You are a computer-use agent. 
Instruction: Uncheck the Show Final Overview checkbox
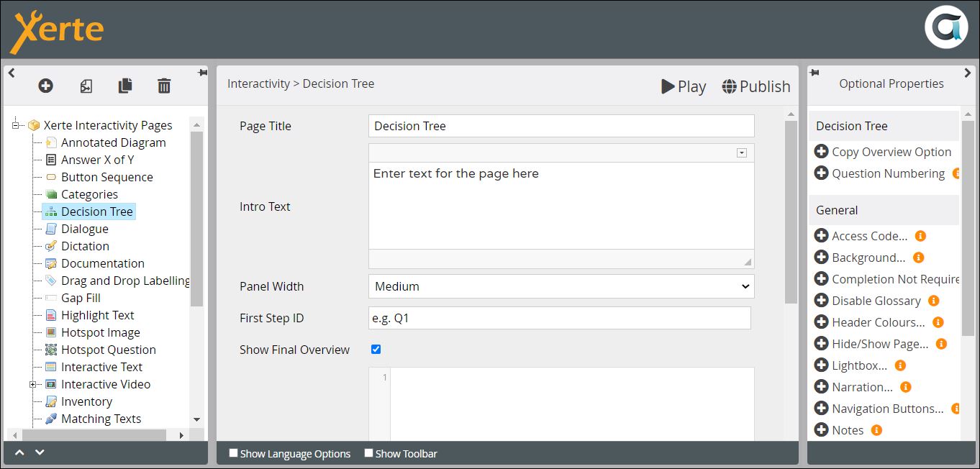coord(376,350)
